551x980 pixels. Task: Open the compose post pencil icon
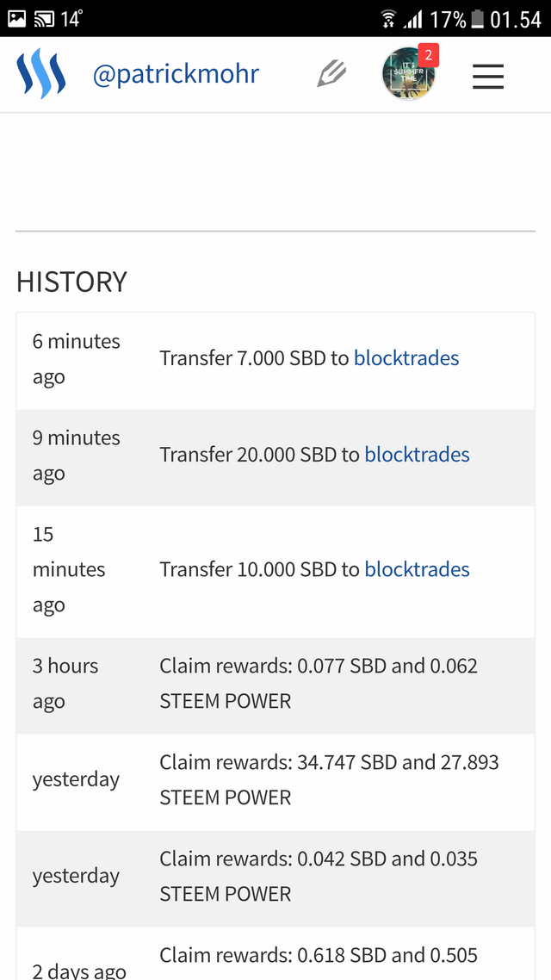click(331, 74)
